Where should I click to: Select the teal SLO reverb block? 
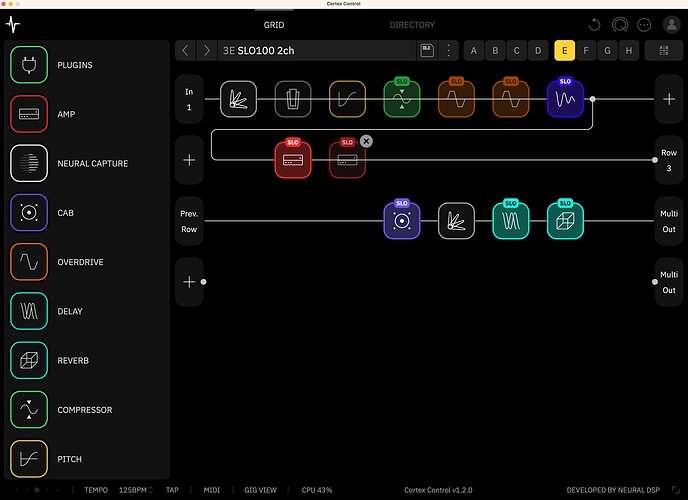point(565,221)
